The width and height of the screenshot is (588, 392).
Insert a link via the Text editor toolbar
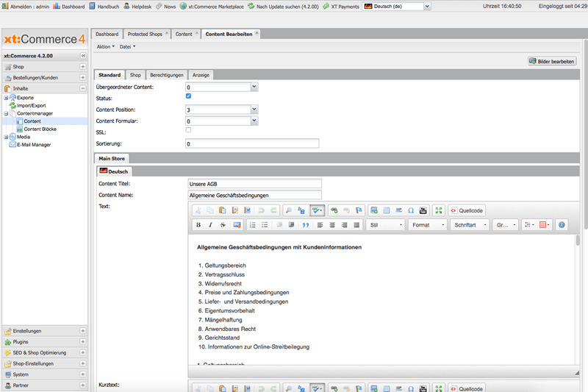click(334, 210)
